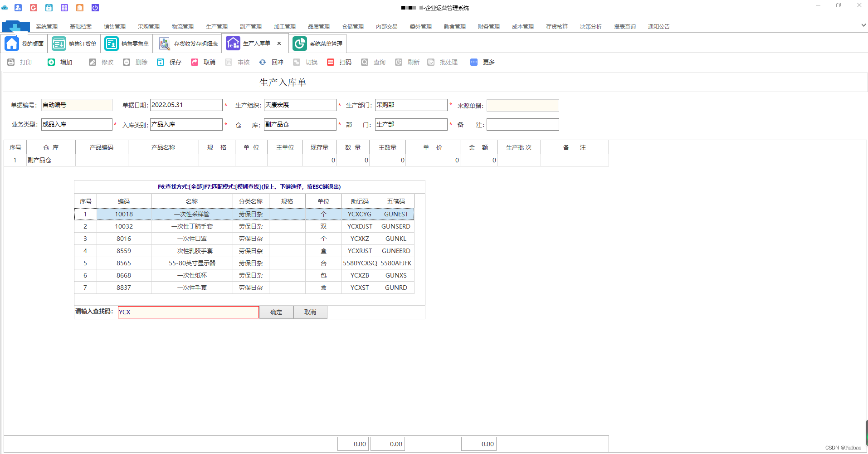The width and height of the screenshot is (868, 454).
Task: Click the 切换 switch icon
Action: click(305, 62)
